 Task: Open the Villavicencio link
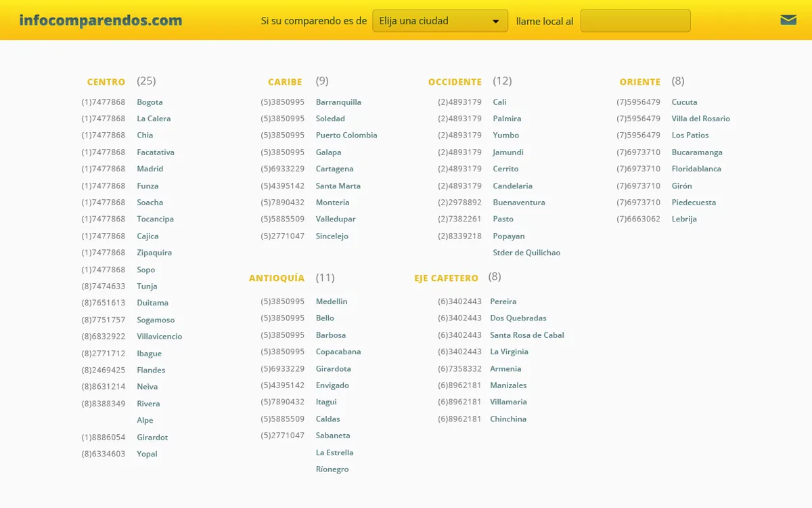(x=159, y=337)
